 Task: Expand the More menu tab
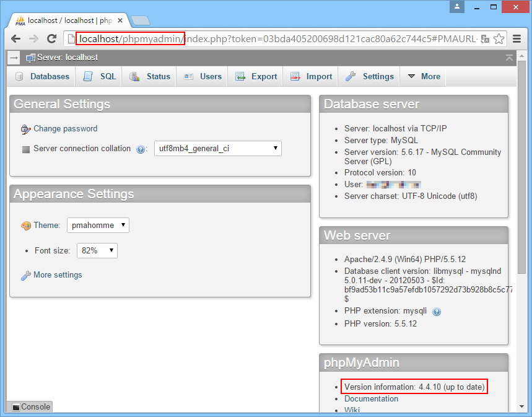click(x=423, y=76)
